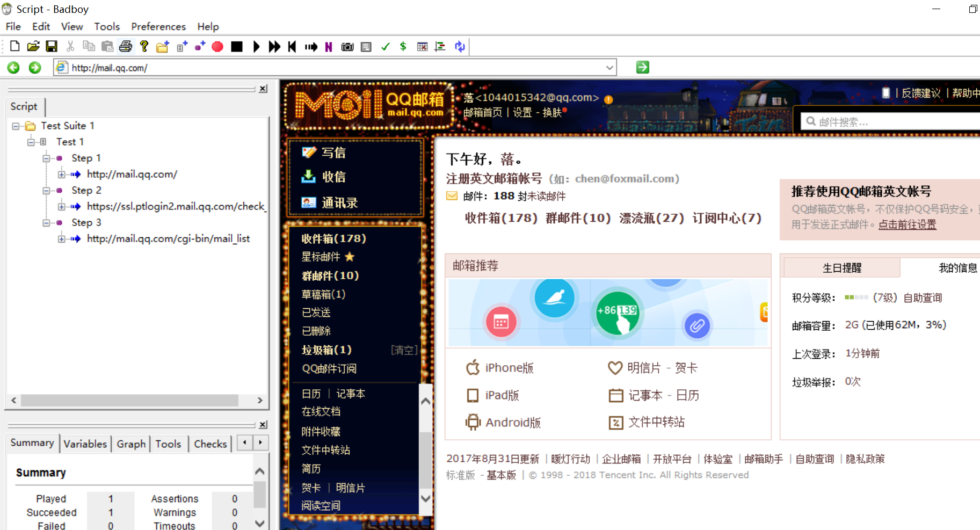Open the Preferences menu

tap(158, 26)
